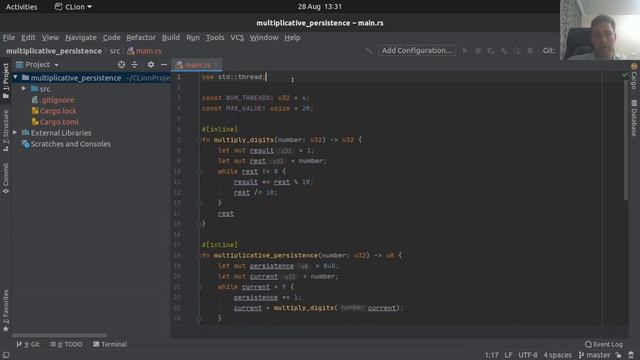Screen dimensions: 640x360
Task: Click the 4 spaces indent setting
Action: point(558,355)
